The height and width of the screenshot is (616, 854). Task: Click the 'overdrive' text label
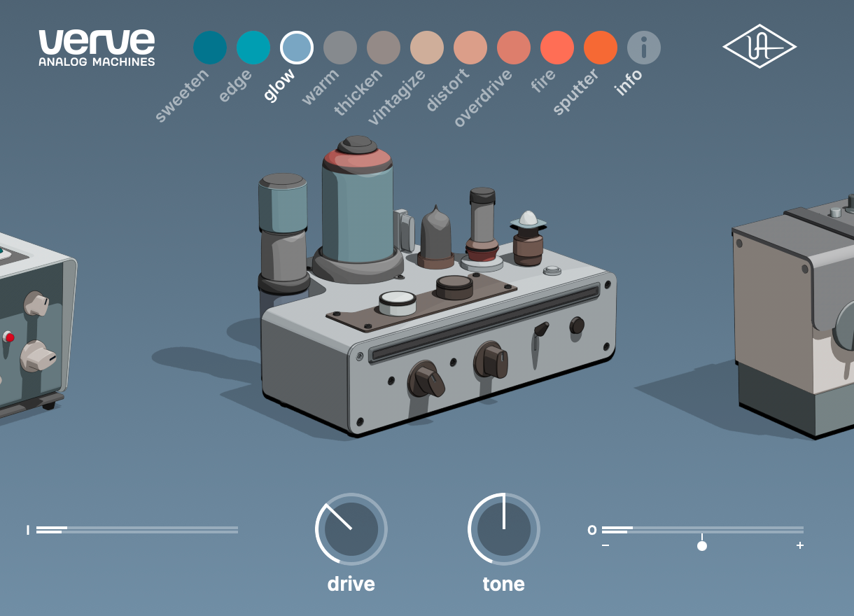483,99
